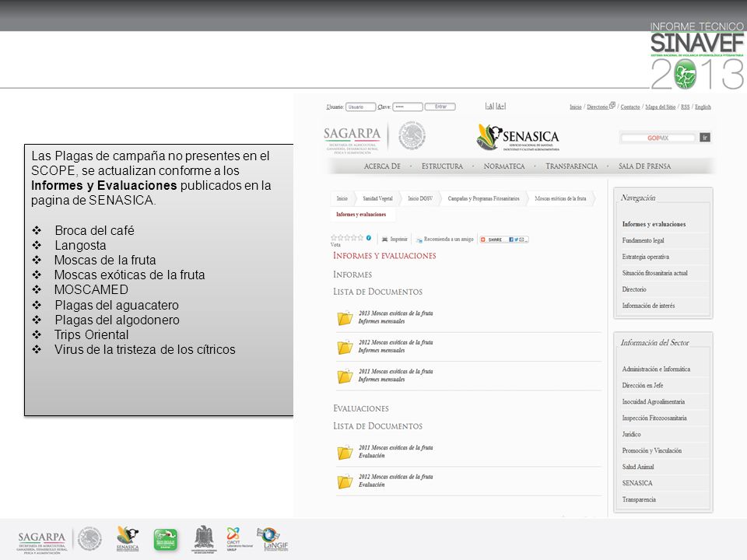This screenshot has height=560, width=747.
Task: Go to the Inicio breadcrumb
Action: point(342,198)
